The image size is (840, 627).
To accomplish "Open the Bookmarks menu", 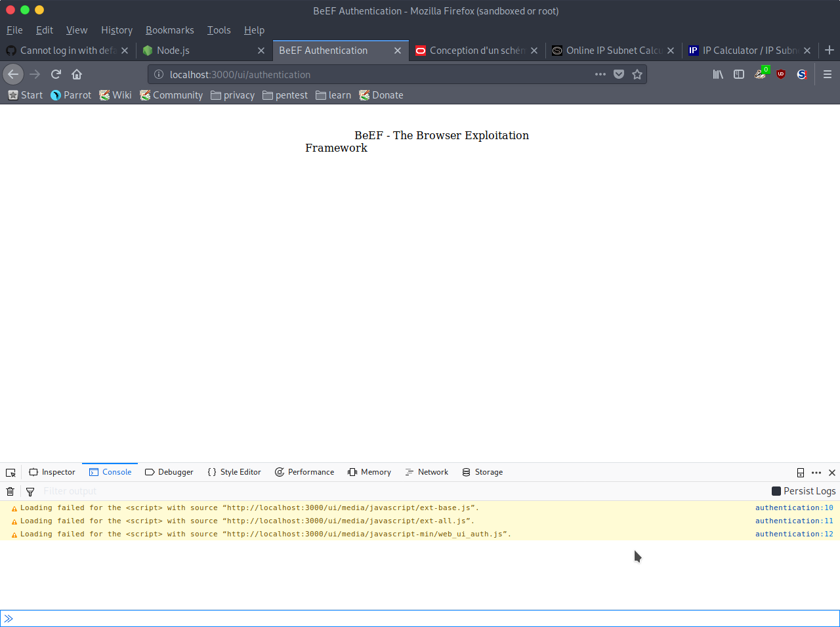I will 169,30.
